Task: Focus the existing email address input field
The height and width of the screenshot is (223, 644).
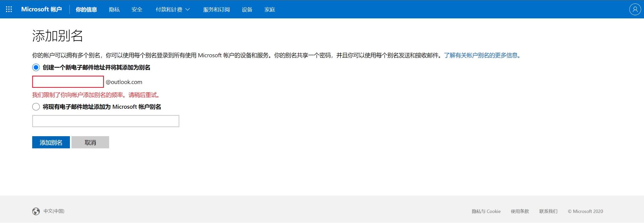Action: tap(106, 121)
